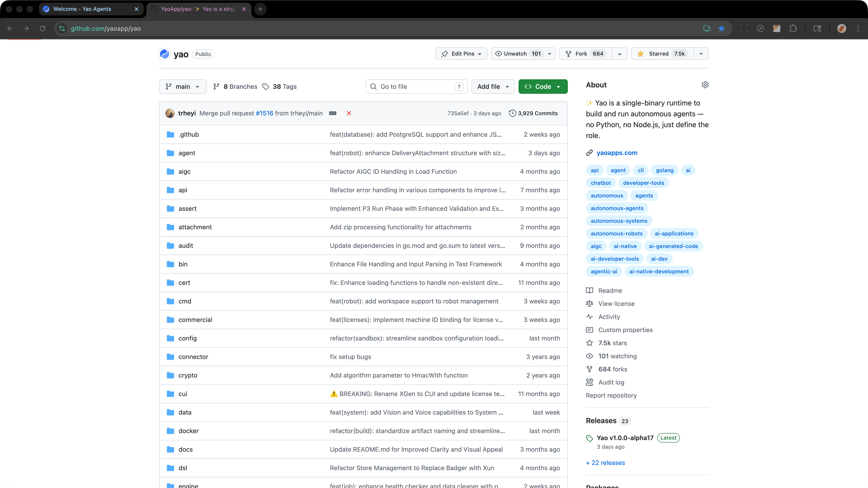Click the yao repository logo avatar
868x488 pixels.
[x=164, y=54]
